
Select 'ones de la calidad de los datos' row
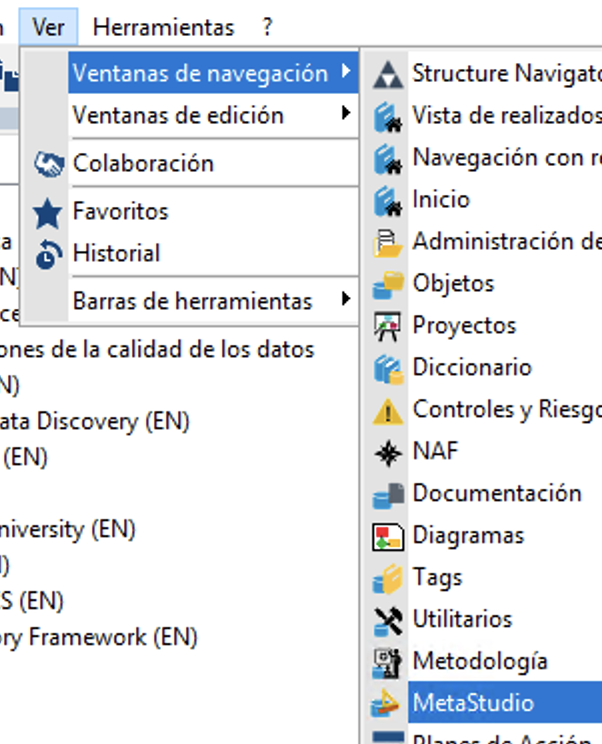[x=157, y=350]
